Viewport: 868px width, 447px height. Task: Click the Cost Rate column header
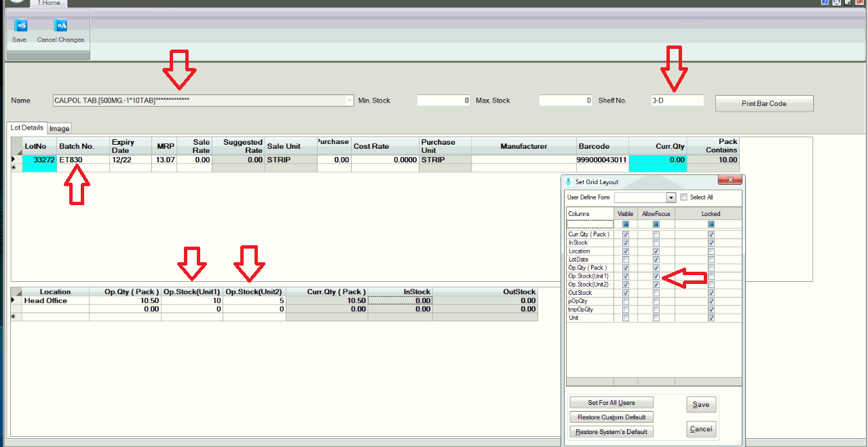click(385, 146)
